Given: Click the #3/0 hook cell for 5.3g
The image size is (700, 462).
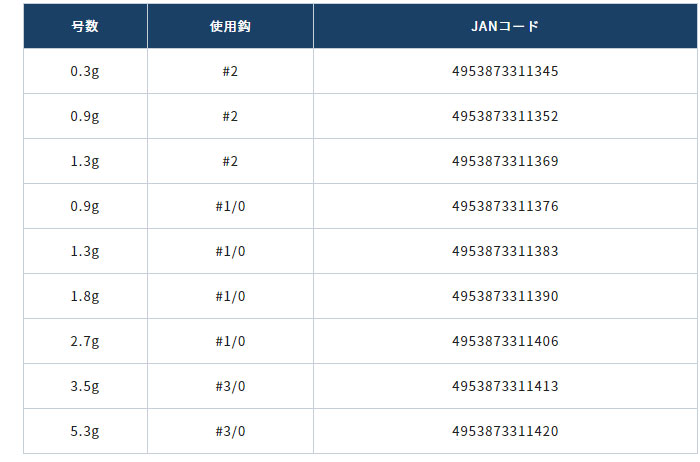Looking at the screenshot, I should click(x=230, y=431).
